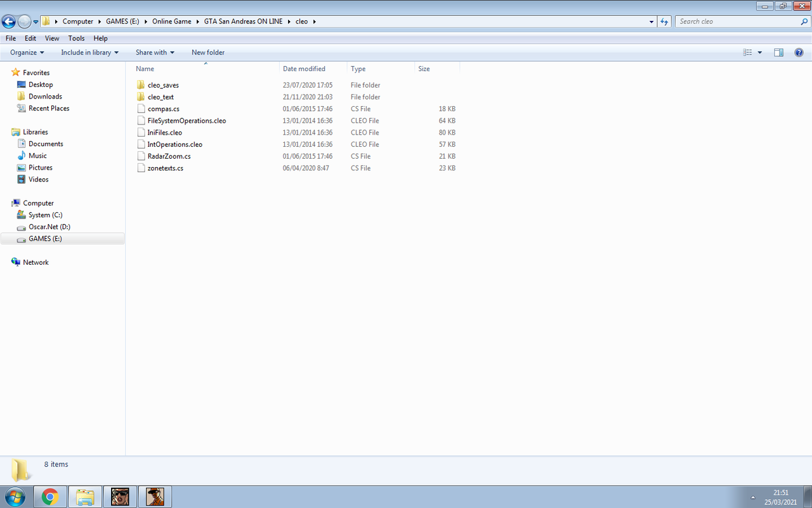Select the IniFiles.cleo file icon
Screen dimensions: 812x508
[141, 133]
